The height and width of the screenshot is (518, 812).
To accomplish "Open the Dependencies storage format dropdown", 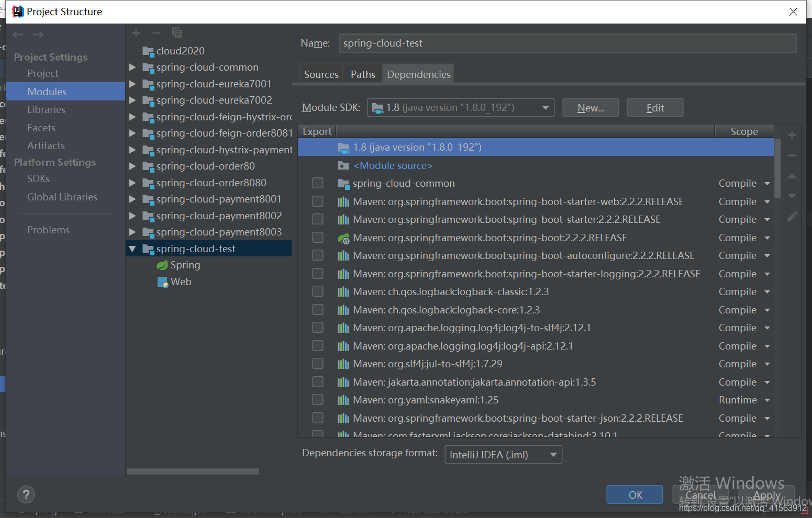I will click(503, 455).
